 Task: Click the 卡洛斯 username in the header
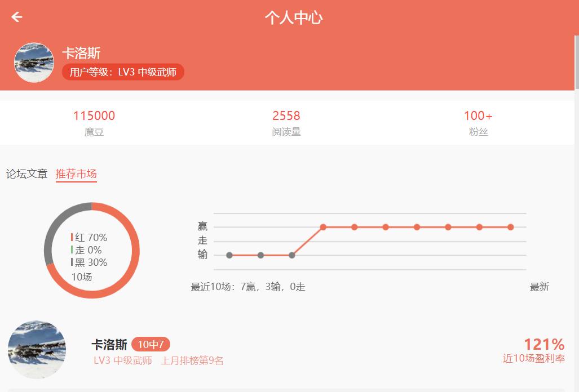point(81,53)
